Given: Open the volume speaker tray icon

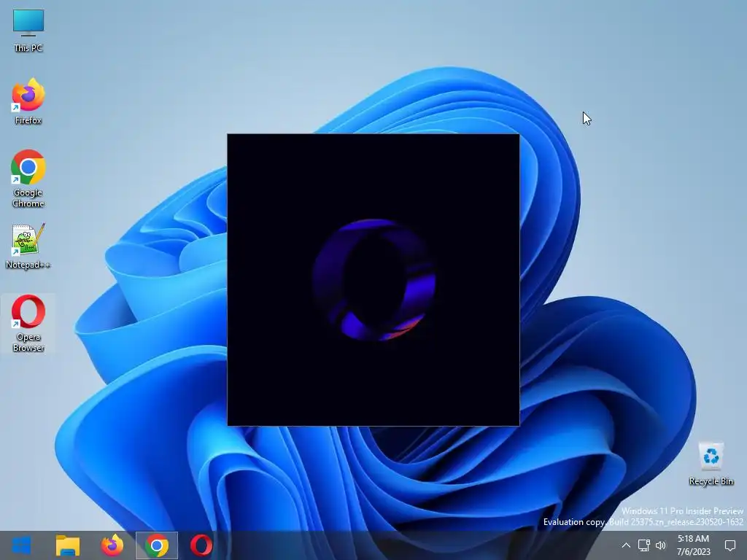Looking at the screenshot, I should pos(661,545).
